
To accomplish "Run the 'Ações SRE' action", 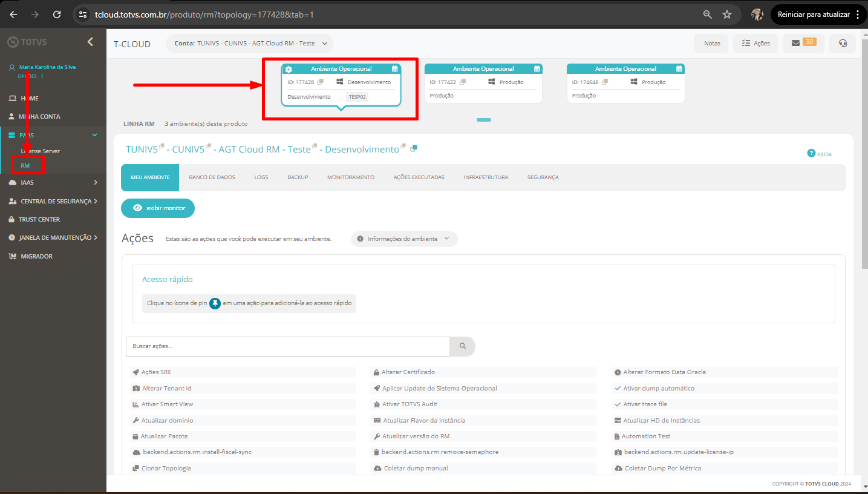I will tap(243, 372).
